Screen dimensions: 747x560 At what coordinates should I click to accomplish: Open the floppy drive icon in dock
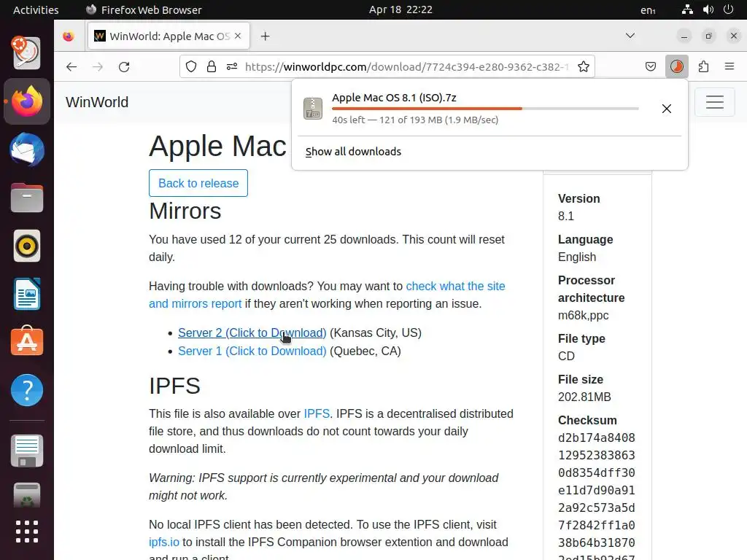(27, 451)
